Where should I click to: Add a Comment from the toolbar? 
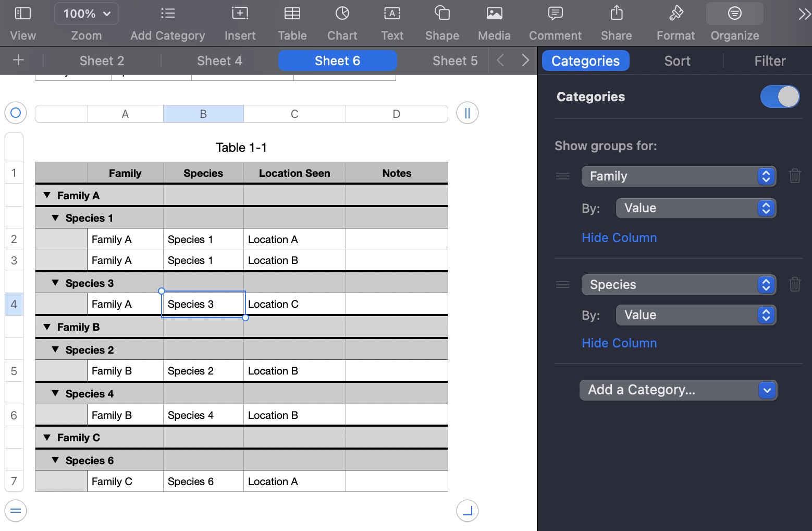pos(555,22)
